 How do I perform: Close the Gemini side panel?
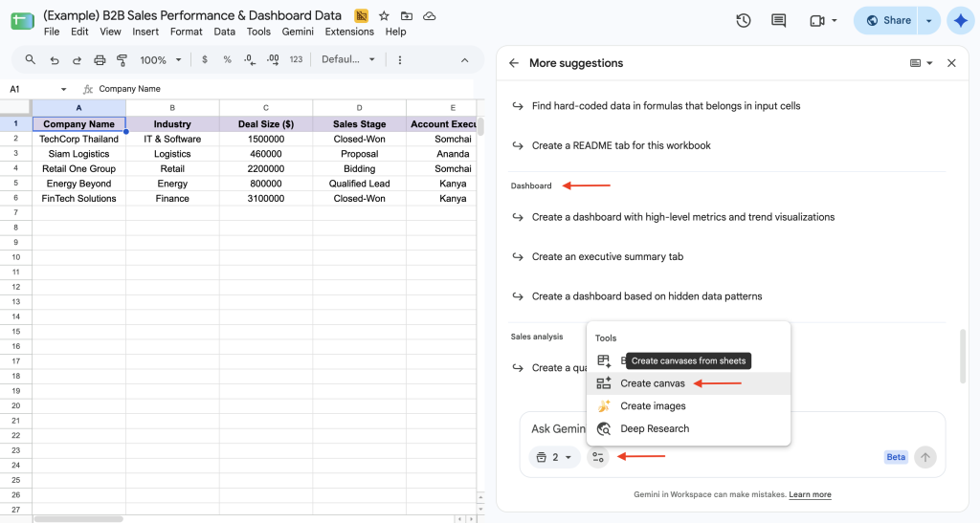coord(951,63)
